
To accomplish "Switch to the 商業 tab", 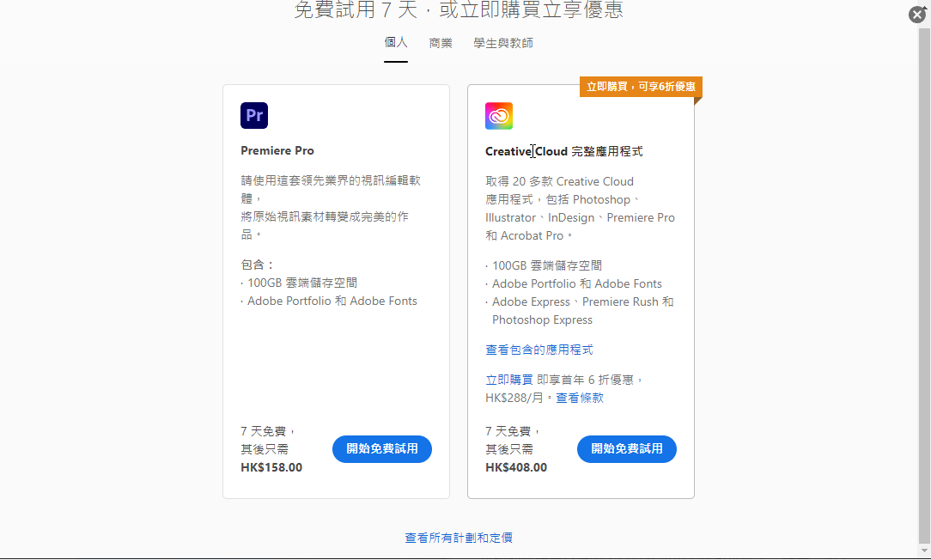I will tap(441, 43).
